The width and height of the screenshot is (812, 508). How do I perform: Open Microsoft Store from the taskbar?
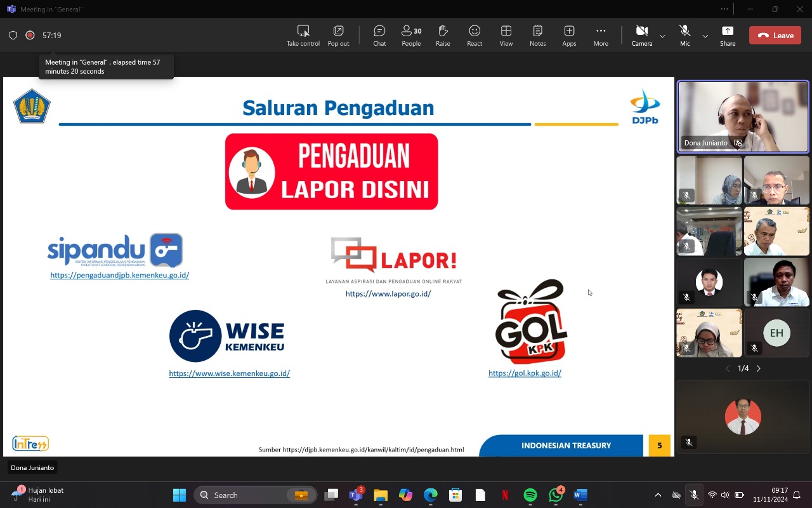[x=455, y=495]
